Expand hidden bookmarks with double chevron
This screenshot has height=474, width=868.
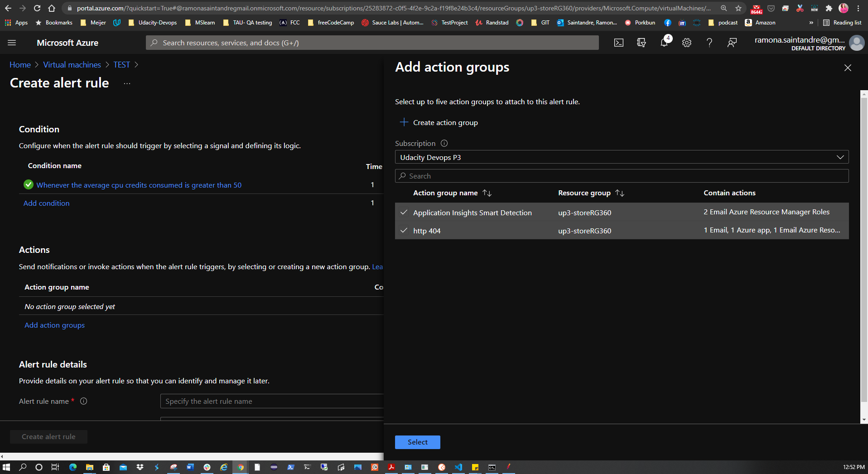pyautogui.click(x=811, y=23)
